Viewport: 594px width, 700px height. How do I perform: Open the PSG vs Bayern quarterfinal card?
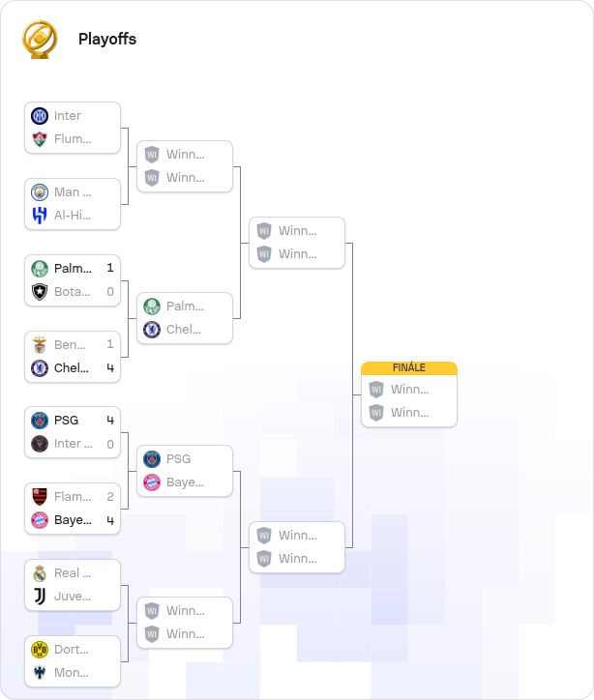click(185, 471)
